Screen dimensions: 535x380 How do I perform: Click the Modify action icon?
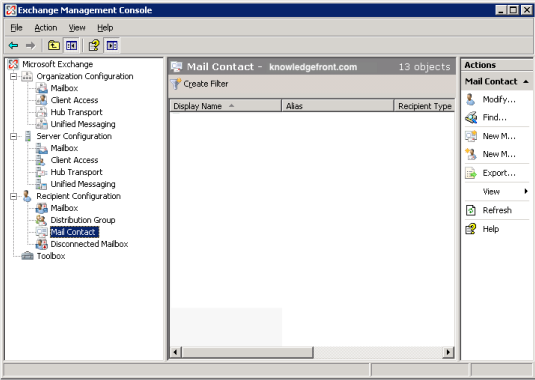(471, 100)
